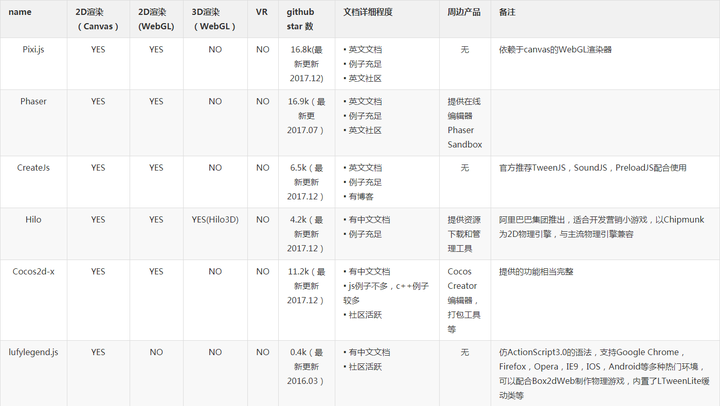Select Cocos2d-x remark "提供的功能相当完整"
Viewport: 720px width, 406px height.
click(x=536, y=271)
